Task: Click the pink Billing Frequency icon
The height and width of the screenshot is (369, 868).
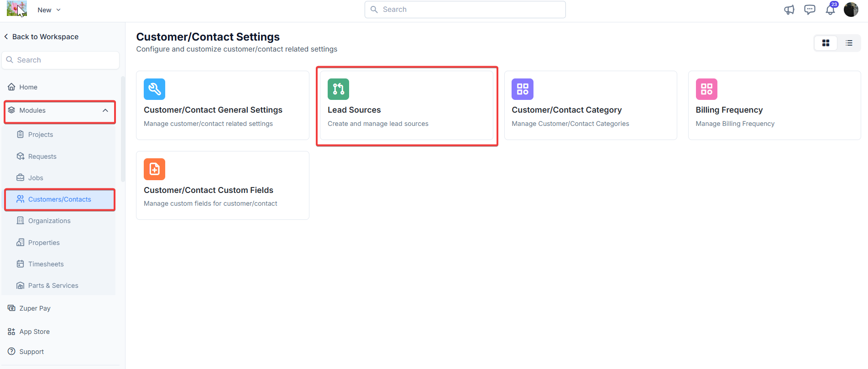Action: click(706, 89)
